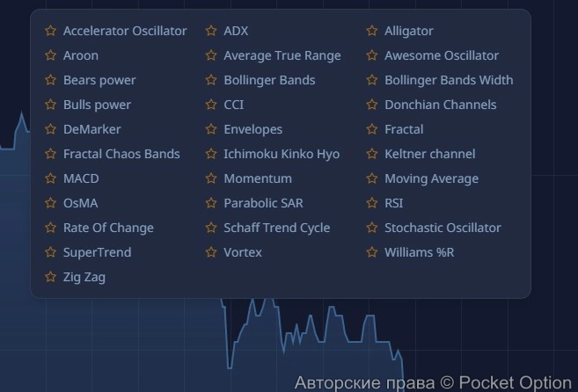Choose Parabolic SAR from the list
The height and width of the screenshot is (392, 578).
tap(263, 203)
